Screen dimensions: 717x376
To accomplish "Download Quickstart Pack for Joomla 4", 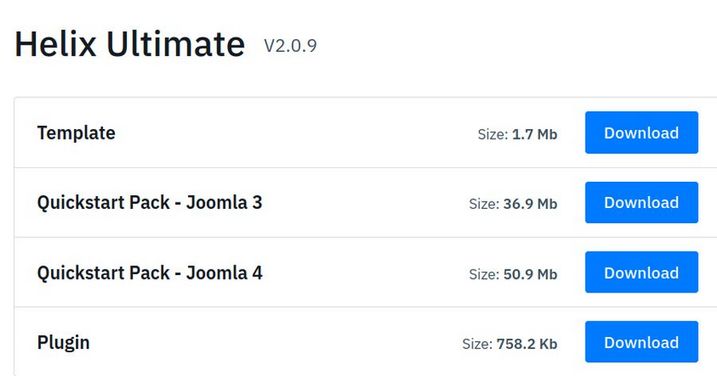I will coord(642,272).
